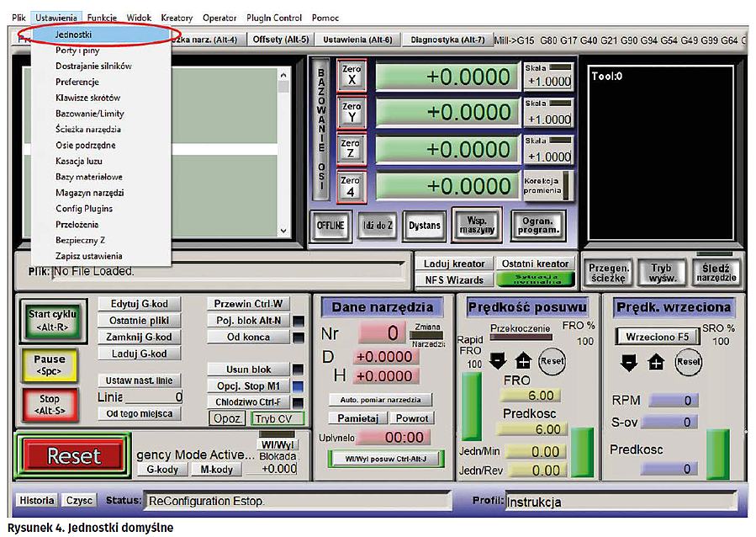Click the Laduj kreator button
Image resolution: width=756 pixels, height=537 pixels.
pos(454,264)
